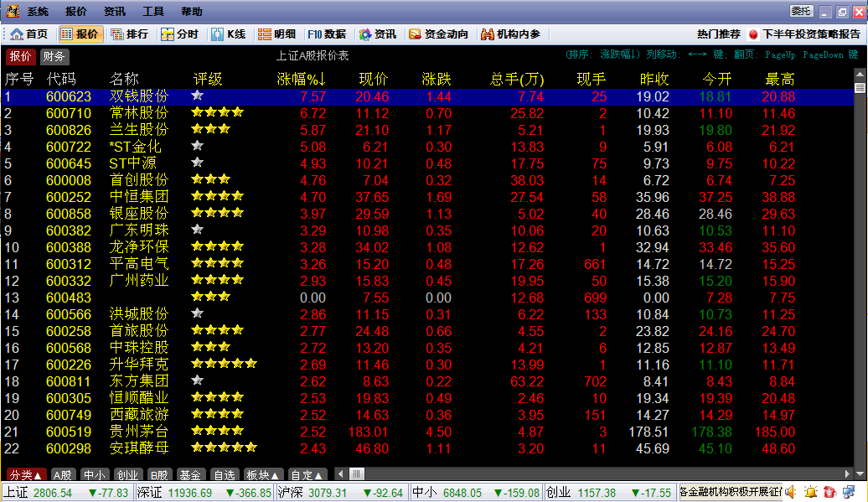868x502 pixels.
Task: Open the 机构内参 institutional reports
Action: 510,34
